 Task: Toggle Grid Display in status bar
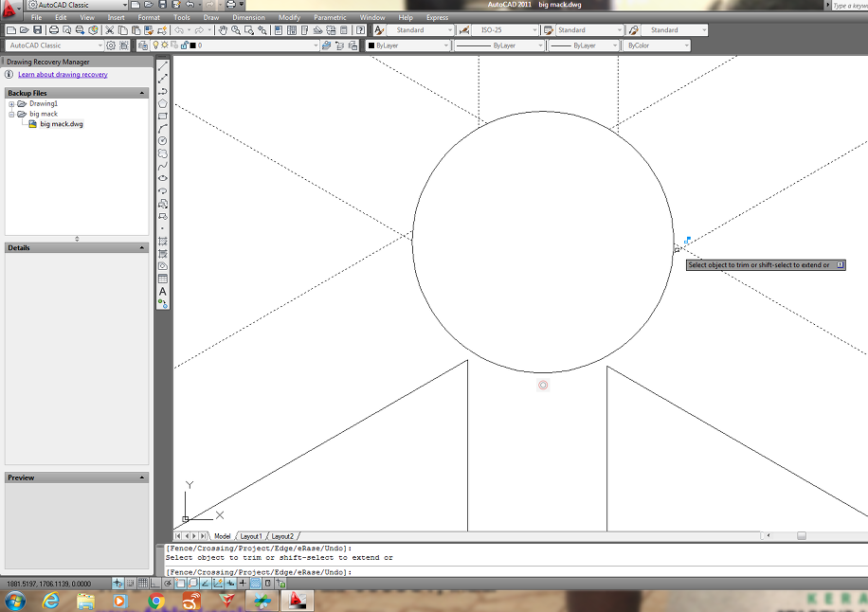[x=143, y=584]
